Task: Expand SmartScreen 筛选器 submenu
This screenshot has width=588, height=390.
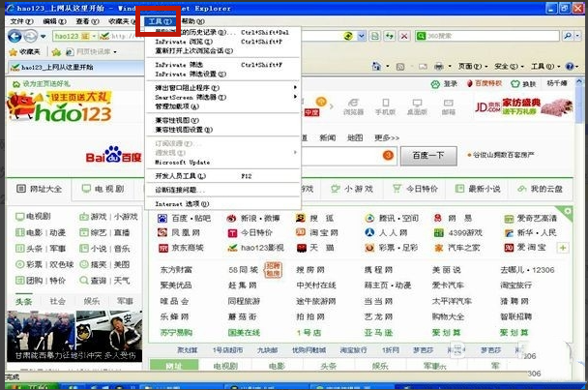Action: coord(222,97)
